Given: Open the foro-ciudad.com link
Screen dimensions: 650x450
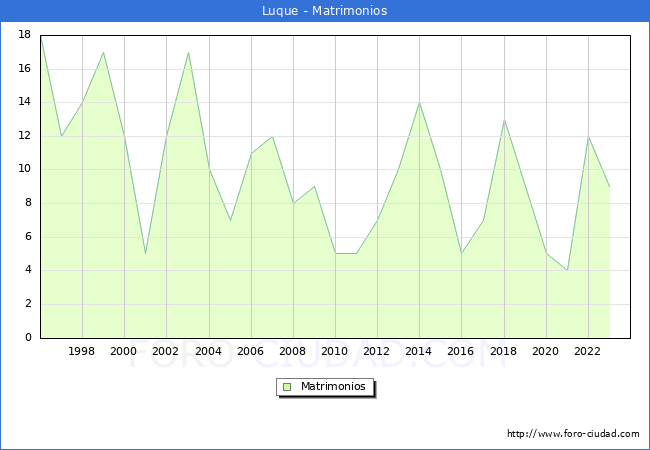Looking at the screenshot, I should click(x=573, y=434).
